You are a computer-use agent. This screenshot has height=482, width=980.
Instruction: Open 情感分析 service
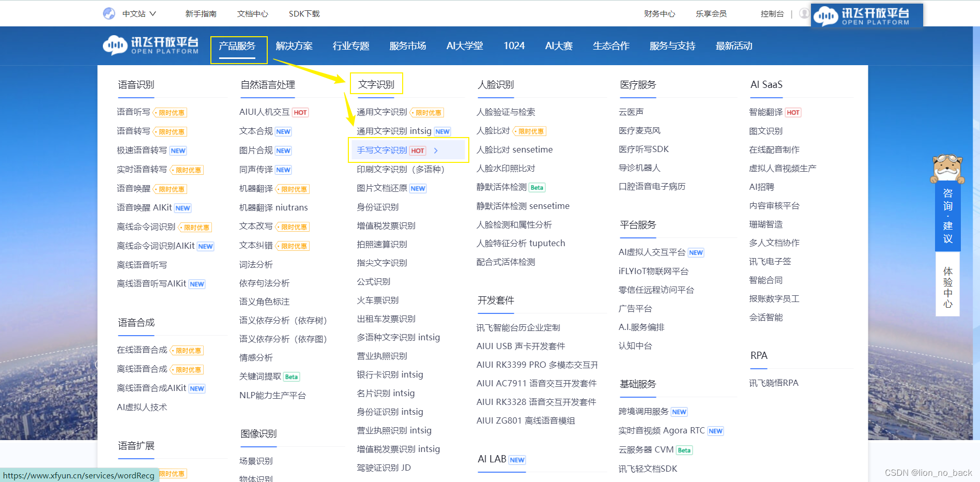coord(256,357)
